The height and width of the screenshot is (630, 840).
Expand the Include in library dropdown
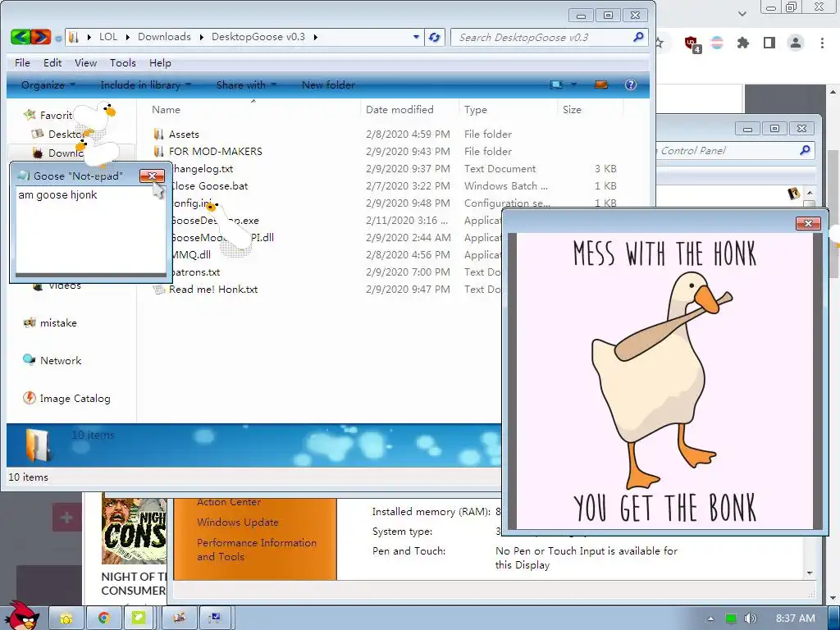coord(189,84)
